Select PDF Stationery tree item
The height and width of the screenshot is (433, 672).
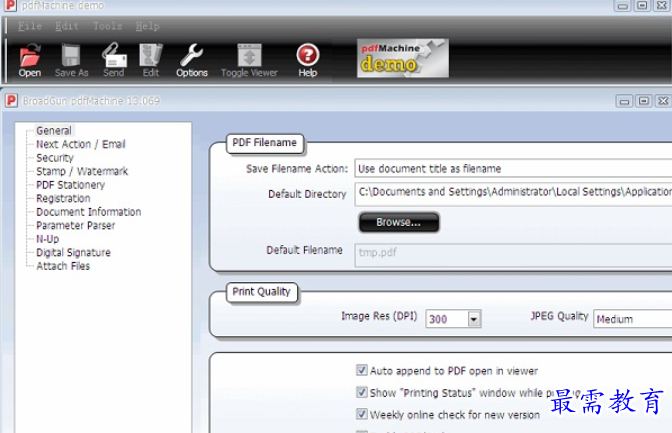(71, 185)
